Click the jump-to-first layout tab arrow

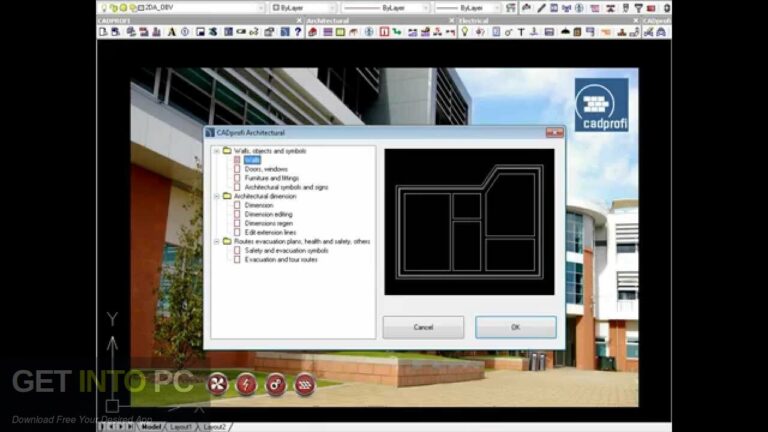click(102, 427)
